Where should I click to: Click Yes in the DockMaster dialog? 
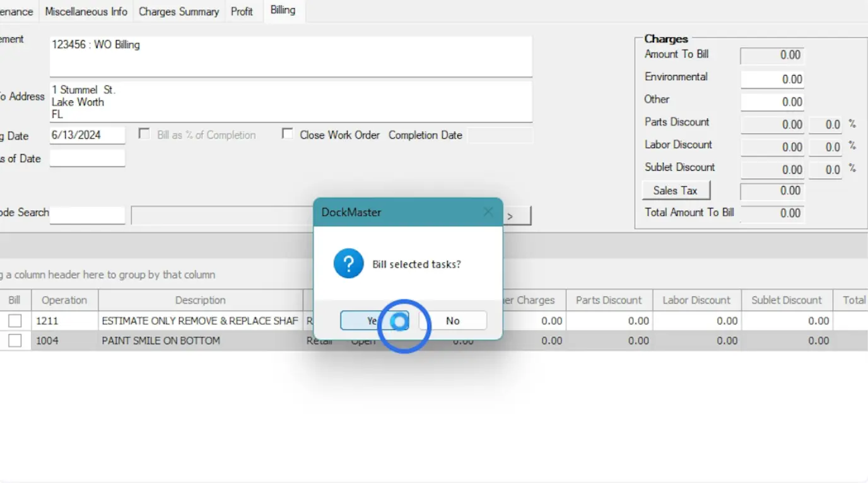pos(373,320)
